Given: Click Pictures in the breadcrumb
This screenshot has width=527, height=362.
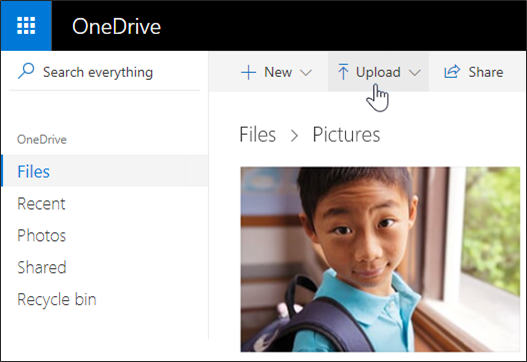Looking at the screenshot, I should coord(346,134).
